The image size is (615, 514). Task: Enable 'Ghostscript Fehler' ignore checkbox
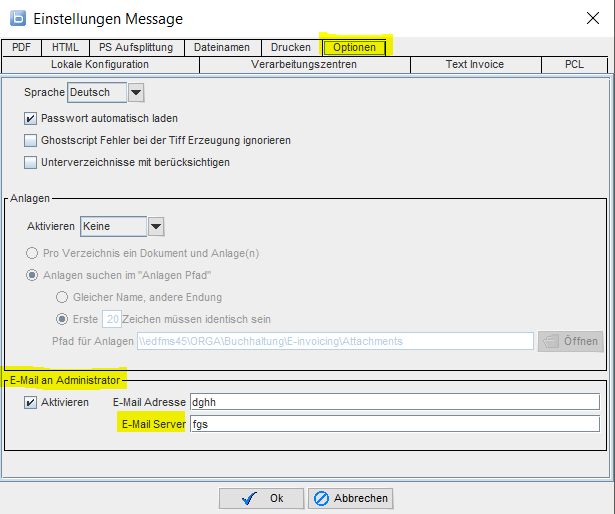point(31,140)
